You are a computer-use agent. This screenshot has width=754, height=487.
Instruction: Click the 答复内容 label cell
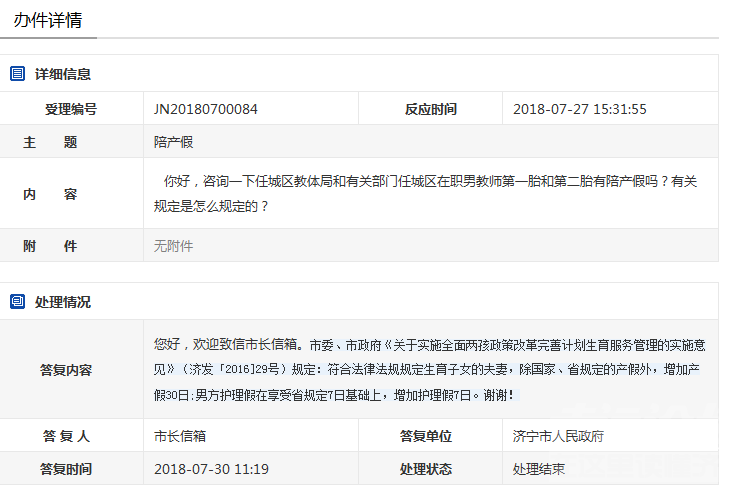tap(66, 370)
